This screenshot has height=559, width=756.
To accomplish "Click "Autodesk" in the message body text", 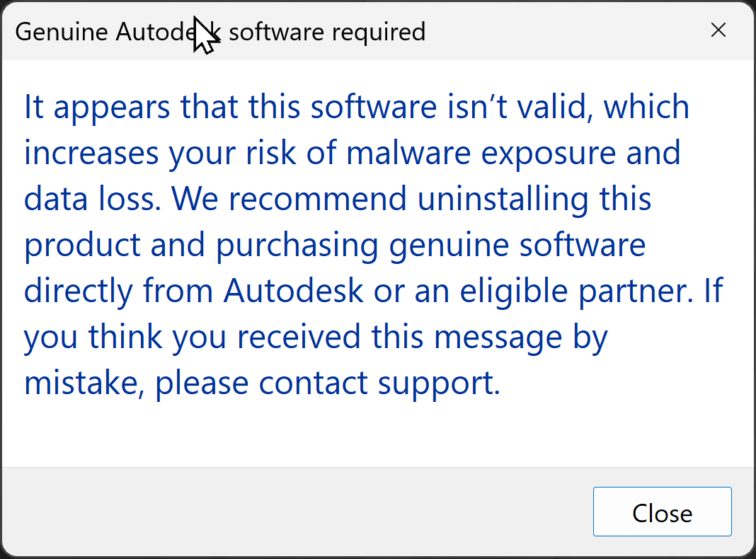I will tap(294, 291).
